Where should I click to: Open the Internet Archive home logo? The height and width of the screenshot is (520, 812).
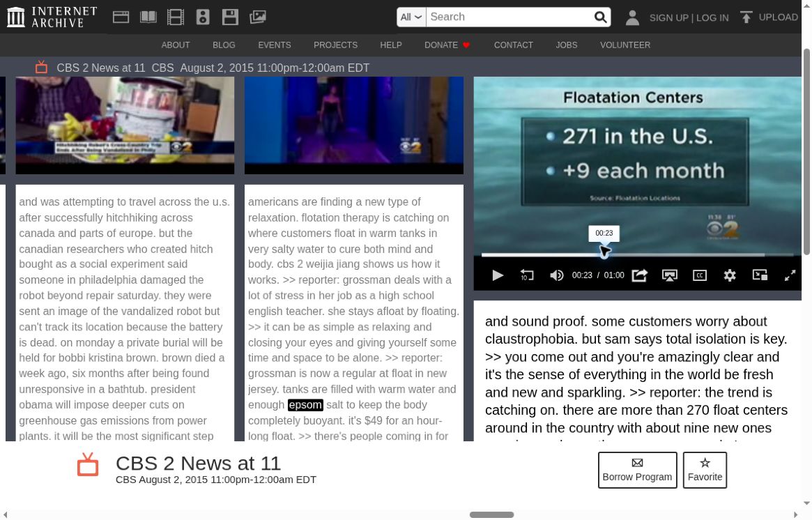click(x=52, y=17)
